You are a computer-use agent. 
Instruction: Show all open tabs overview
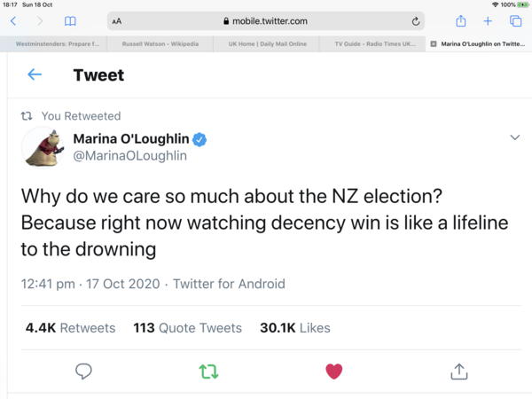coord(515,21)
